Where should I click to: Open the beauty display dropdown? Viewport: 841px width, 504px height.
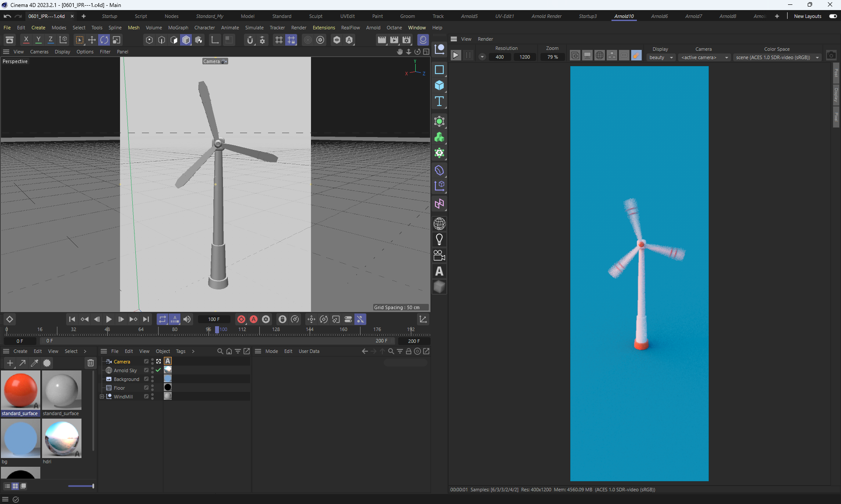click(661, 57)
